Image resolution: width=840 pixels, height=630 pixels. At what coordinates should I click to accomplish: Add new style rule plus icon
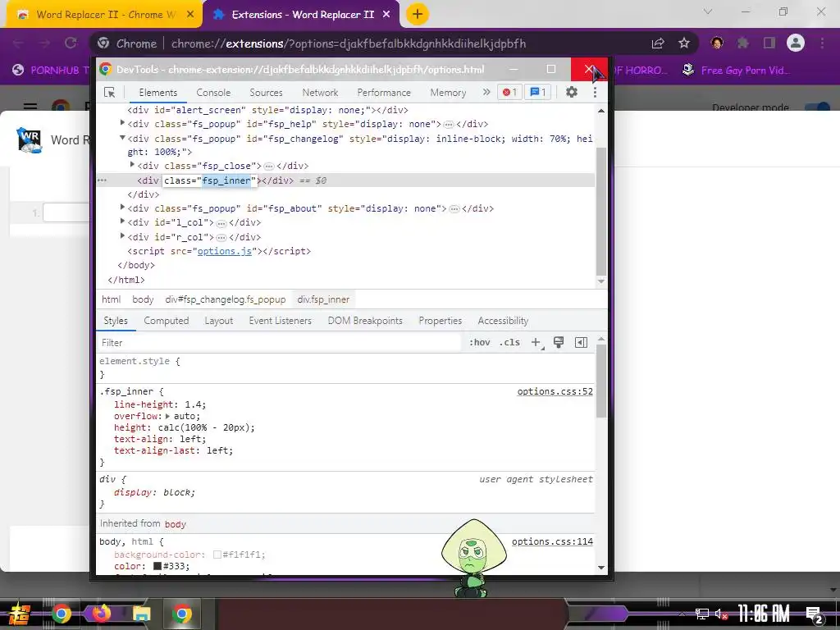tap(536, 342)
